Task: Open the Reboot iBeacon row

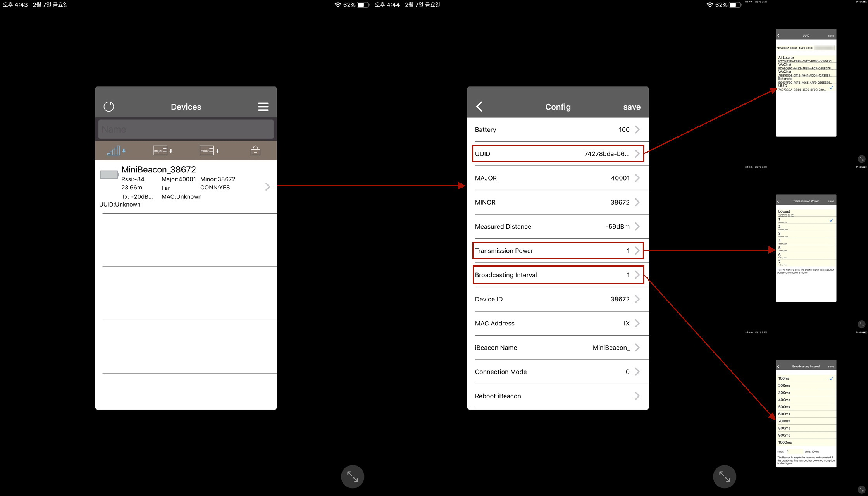Action: coord(558,396)
